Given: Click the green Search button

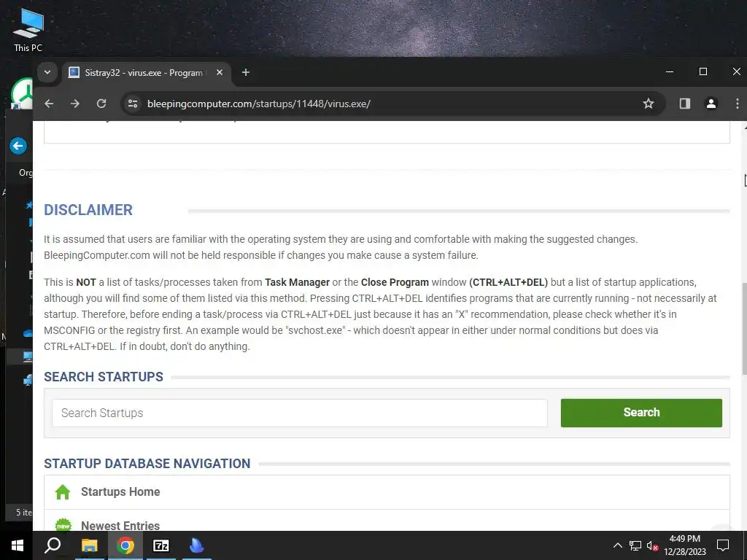Looking at the screenshot, I should click(641, 413).
